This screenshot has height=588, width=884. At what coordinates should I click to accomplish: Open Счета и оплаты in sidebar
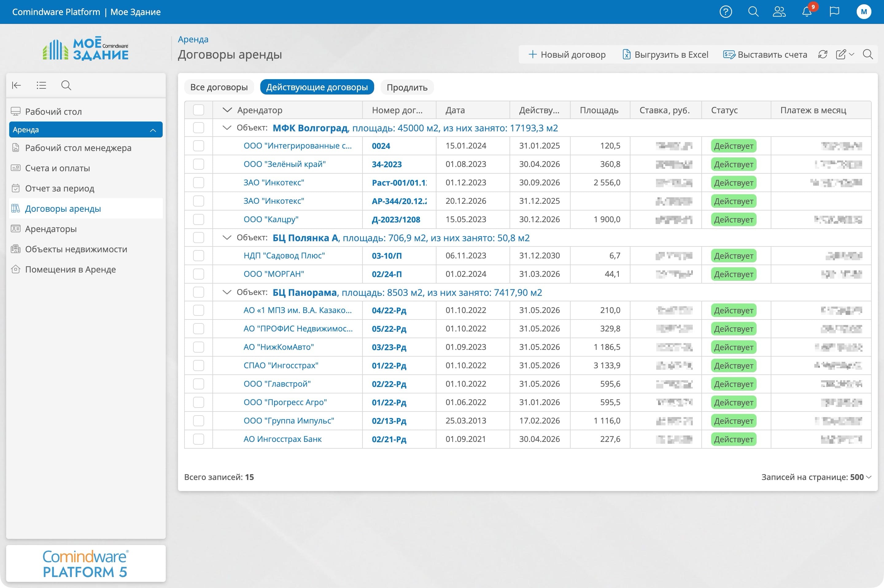tap(57, 168)
